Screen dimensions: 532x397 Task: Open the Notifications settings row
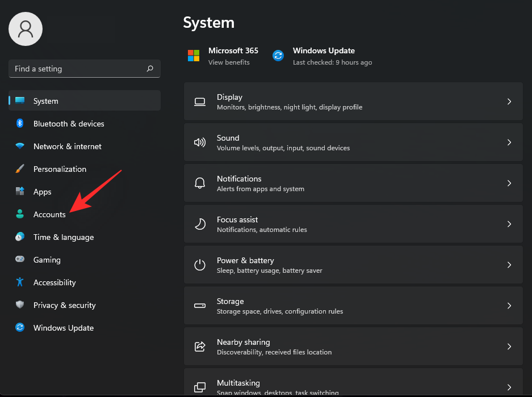click(353, 183)
